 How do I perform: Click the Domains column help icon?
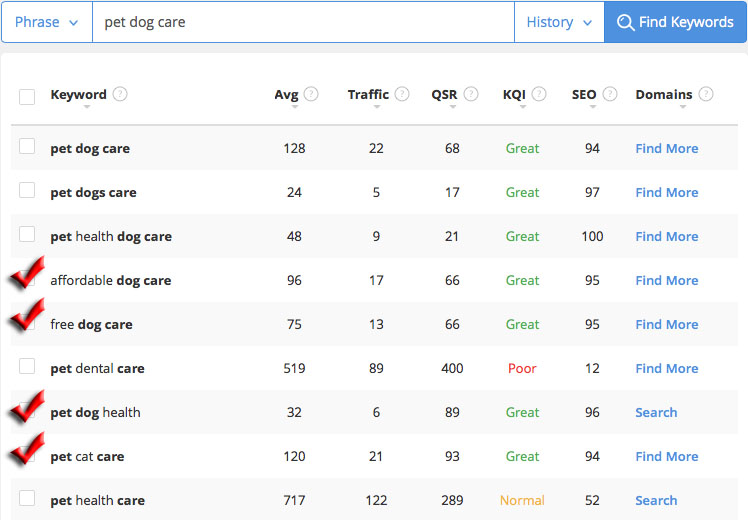pyautogui.click(x=706, y=94)
